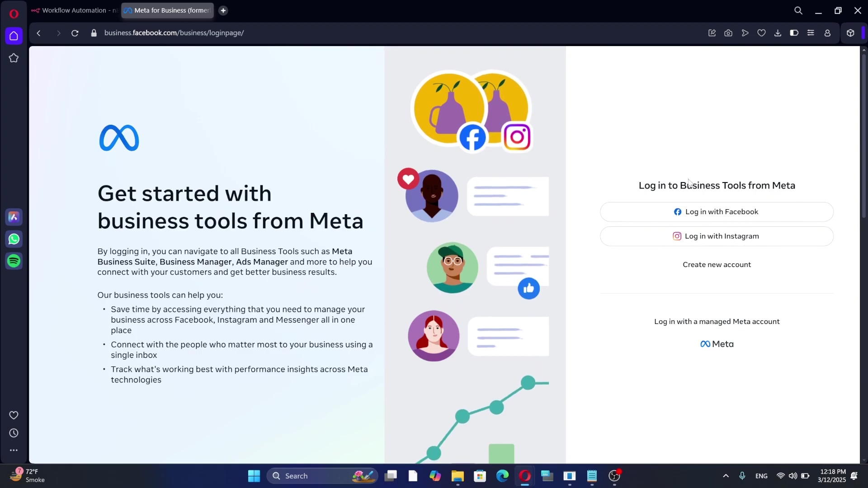The image size is (868, 488).
Task: Go back to previous page
Action: pos(39,33)
